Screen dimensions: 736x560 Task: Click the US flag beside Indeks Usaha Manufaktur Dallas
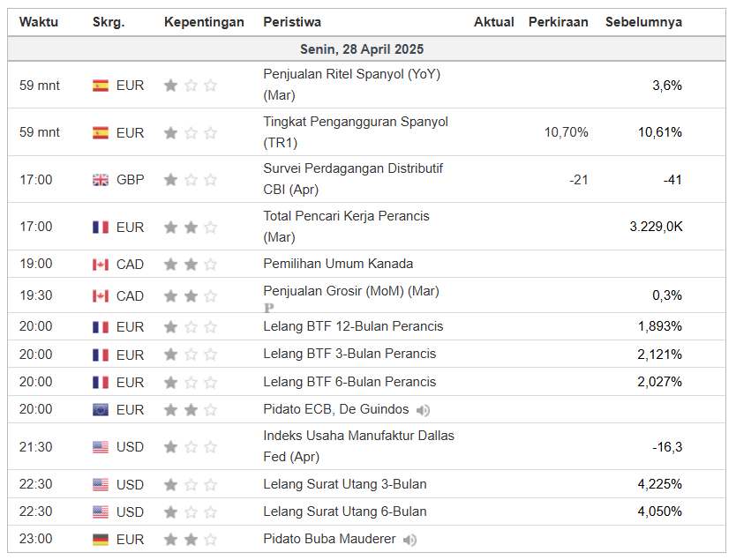(x=101, y=447)
